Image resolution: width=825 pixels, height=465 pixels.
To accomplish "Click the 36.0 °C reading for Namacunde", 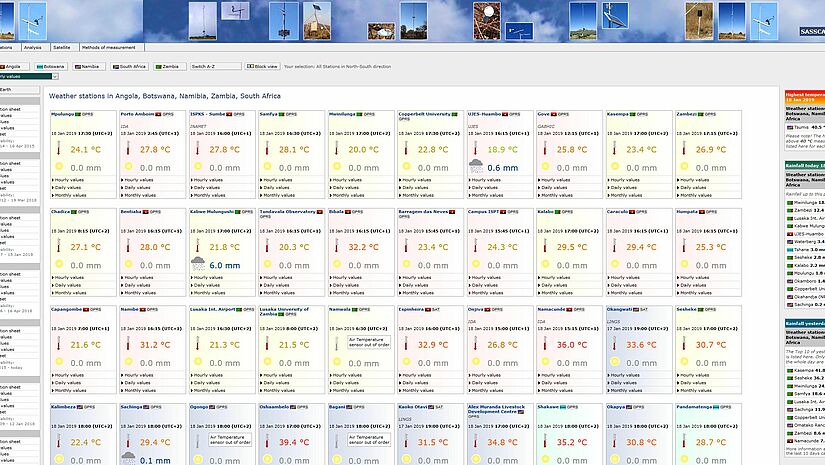I will click(572, 345).
